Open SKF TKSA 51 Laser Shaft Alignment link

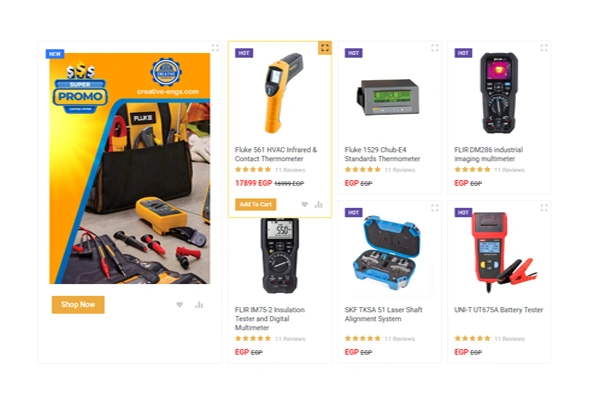point(383,314)
